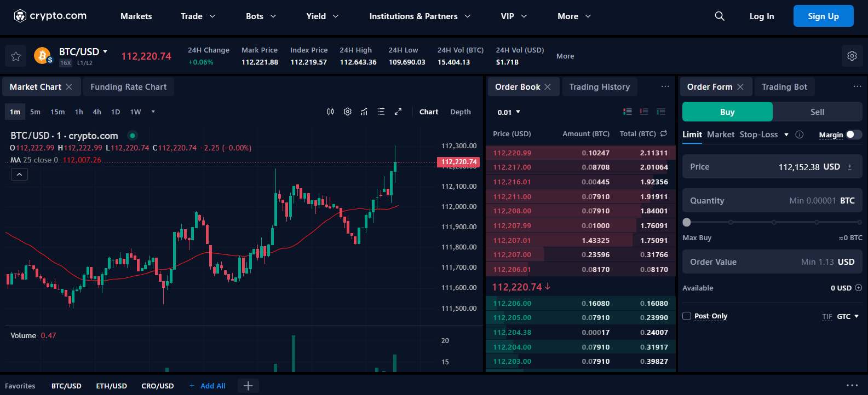Open the Funding Rate Chart tab

(128, 87)
